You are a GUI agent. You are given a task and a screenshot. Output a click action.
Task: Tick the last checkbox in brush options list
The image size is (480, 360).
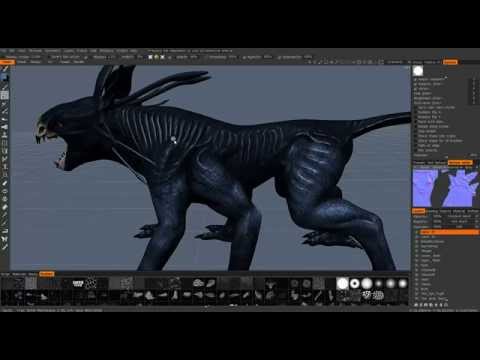[415, 150]
